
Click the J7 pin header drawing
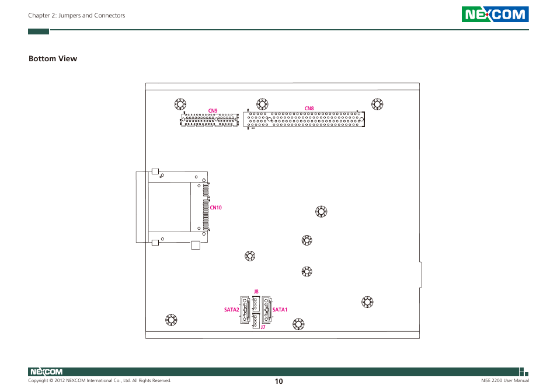coord(256,321)
